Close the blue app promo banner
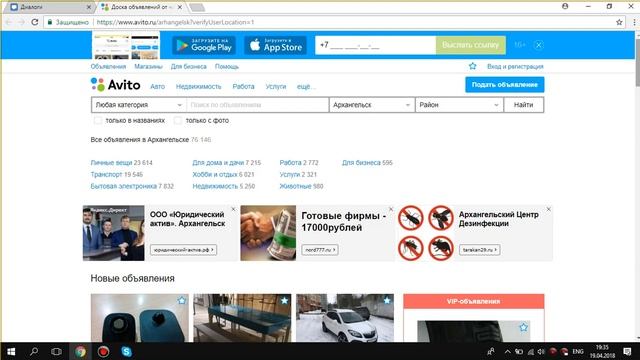 click(x=538, y=45)
